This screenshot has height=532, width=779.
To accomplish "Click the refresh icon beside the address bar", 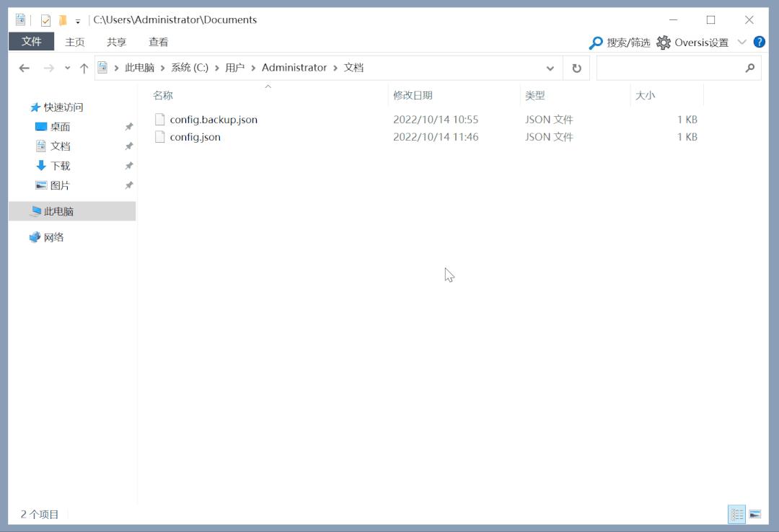I will pyautogui.click(x=576, y=67).
